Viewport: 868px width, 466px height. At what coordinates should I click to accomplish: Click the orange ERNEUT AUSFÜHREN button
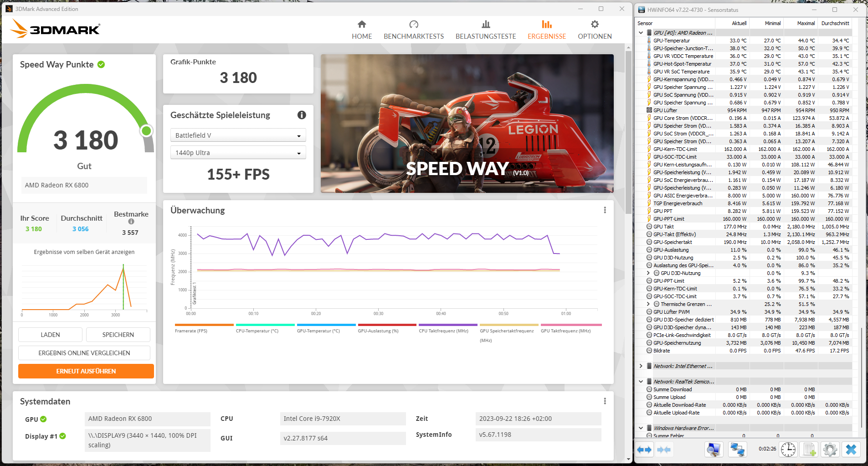pos(86,371)
